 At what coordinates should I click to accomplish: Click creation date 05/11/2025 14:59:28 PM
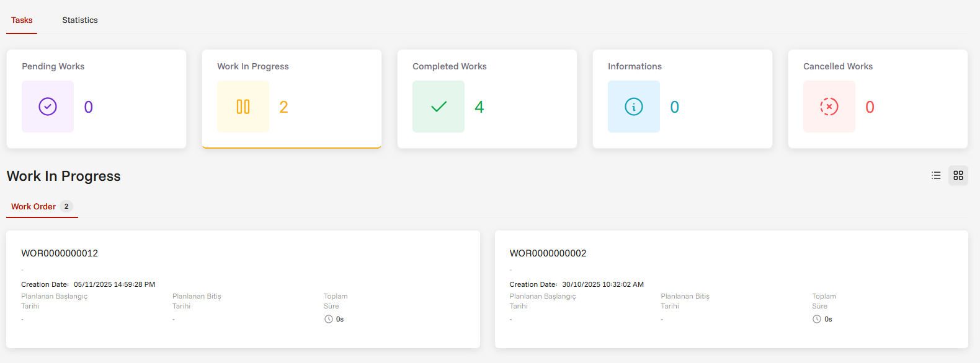pos(114,284)
